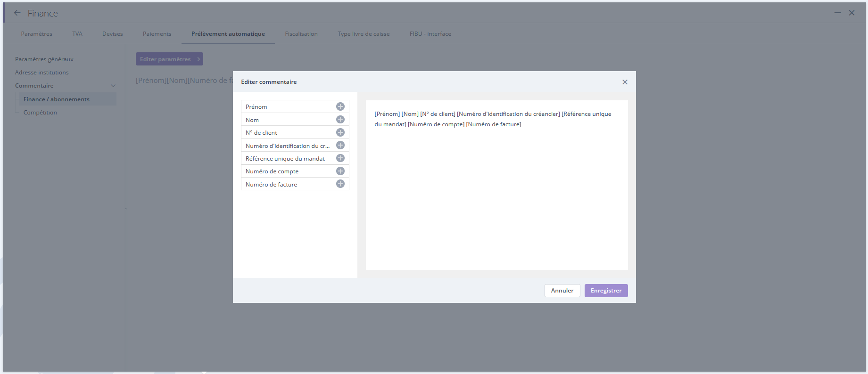
Task: Minimize the Finance window
Action: point(837,13)
